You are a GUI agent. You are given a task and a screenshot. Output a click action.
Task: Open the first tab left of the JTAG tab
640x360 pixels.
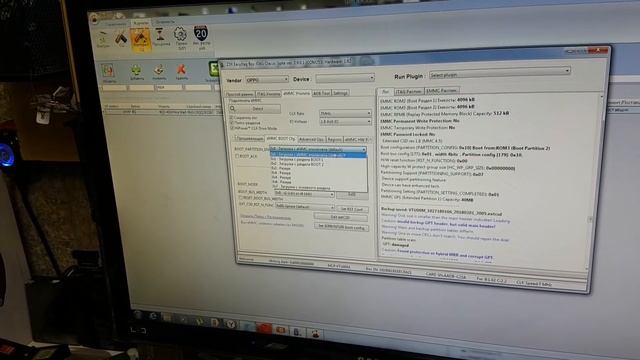[x=240, y=95]
